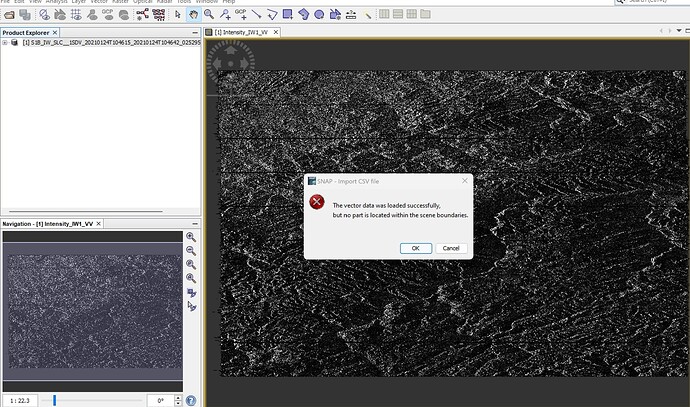Activate the hand panning tool
The image size is (690, 407).
(193, 15)
